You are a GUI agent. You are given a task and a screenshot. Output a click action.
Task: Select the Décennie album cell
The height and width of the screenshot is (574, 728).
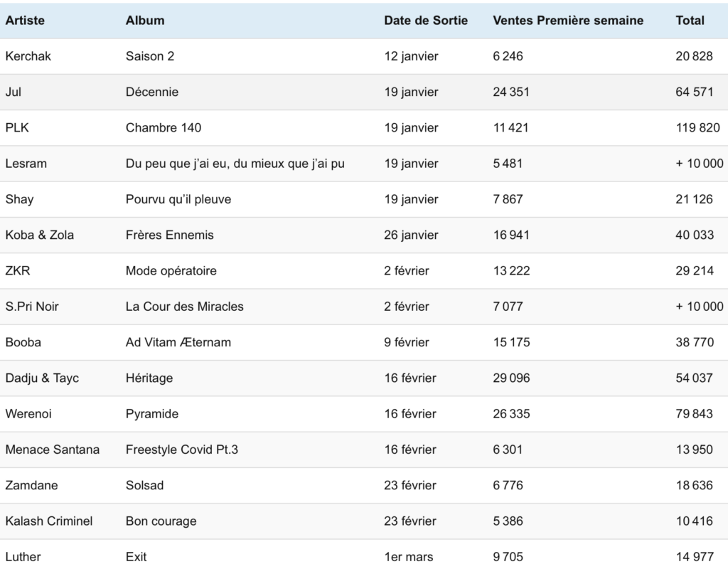click(152, 92)
